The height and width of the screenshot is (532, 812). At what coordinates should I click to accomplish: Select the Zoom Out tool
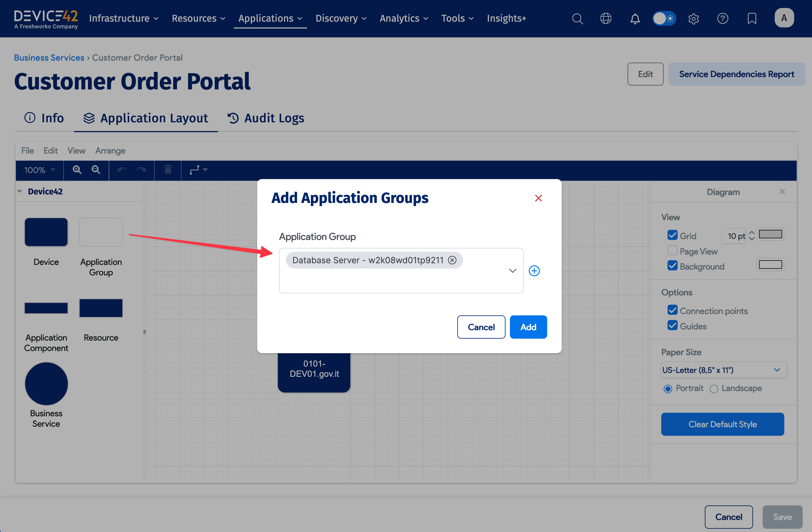96,169
